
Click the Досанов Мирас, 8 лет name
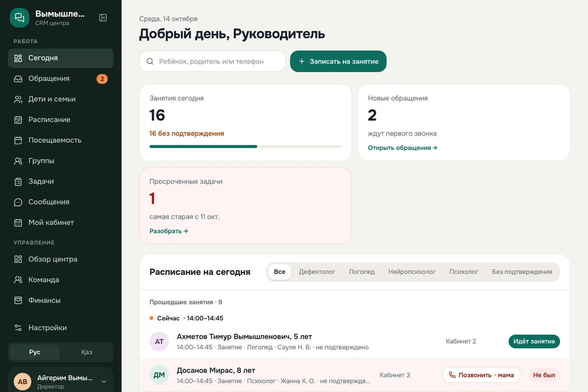(x=216, y=370)
